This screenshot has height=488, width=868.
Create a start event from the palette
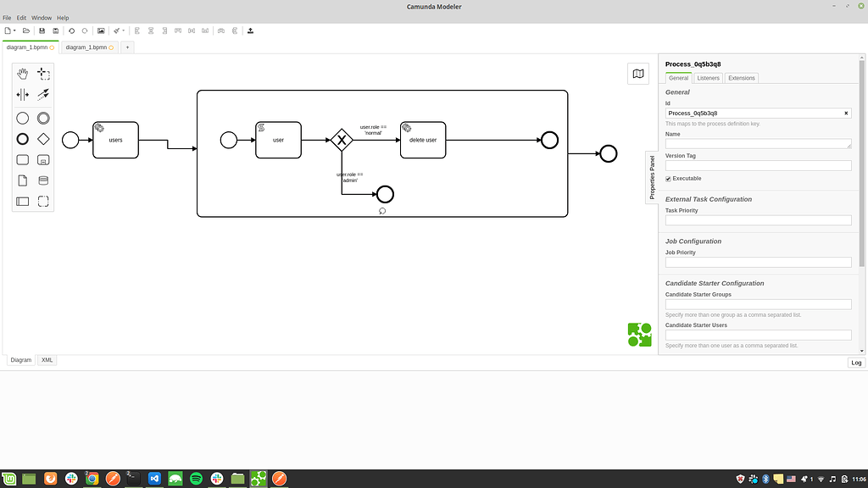22,118
